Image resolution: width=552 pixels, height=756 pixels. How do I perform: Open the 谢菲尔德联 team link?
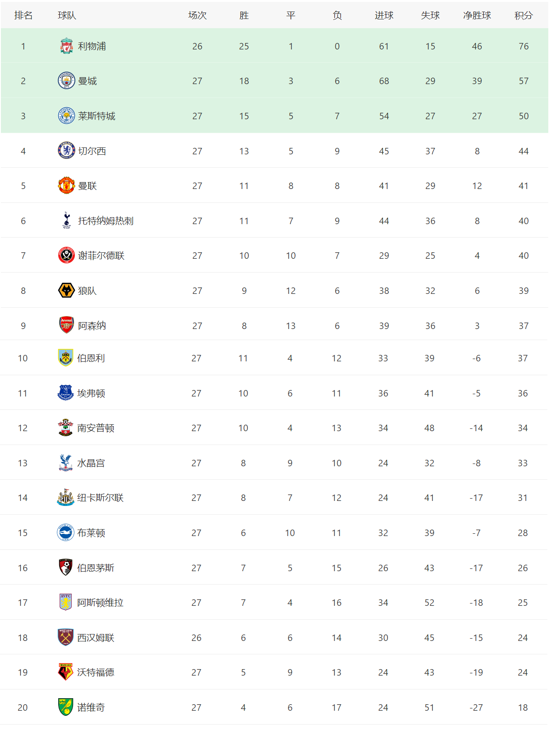[101, 256]
